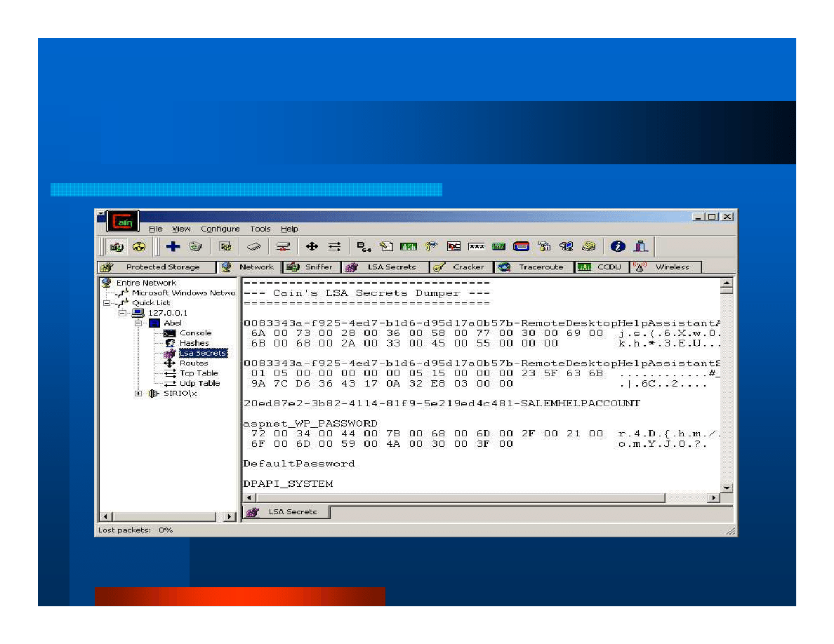
Task: Expand the SIRIO\x node
Action: click(x=138, y=394)
